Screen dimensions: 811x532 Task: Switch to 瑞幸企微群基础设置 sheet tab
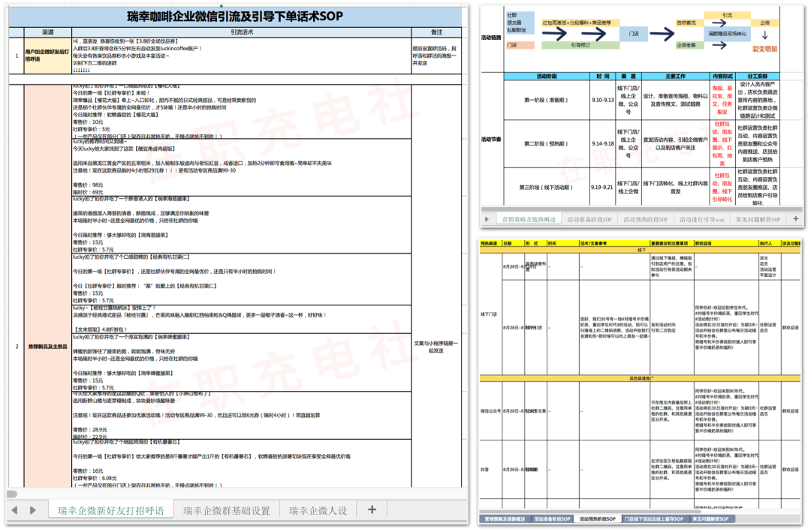(227, 511)
